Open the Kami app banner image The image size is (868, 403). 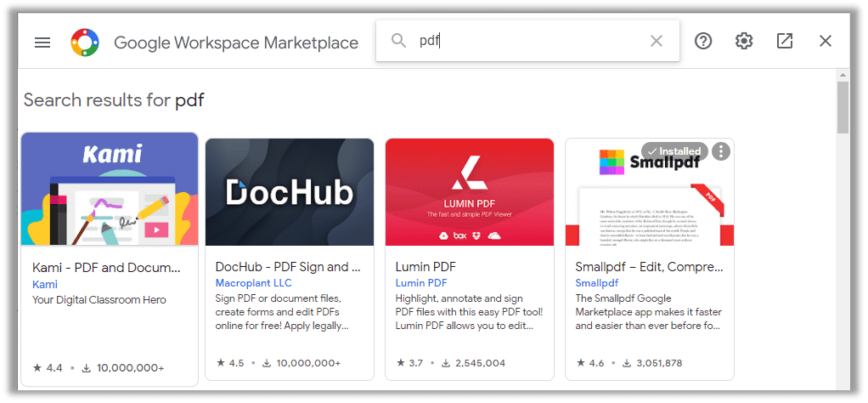110,189
